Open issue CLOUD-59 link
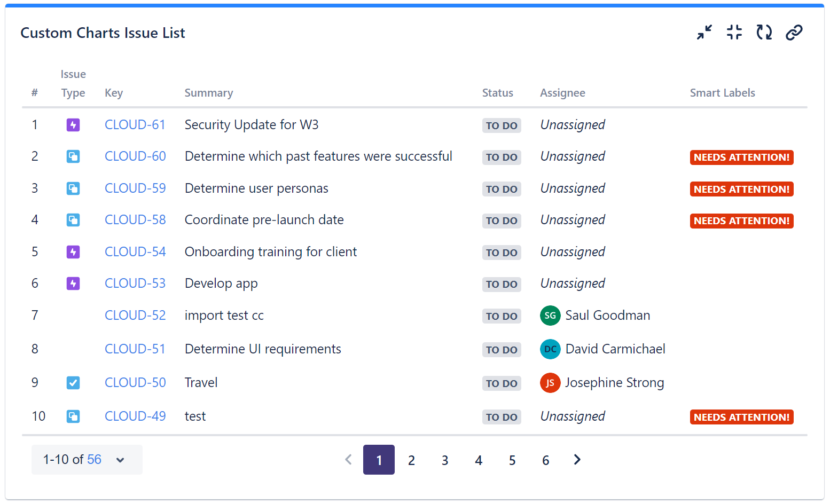The image size is (830, 504). click(135, 188)
